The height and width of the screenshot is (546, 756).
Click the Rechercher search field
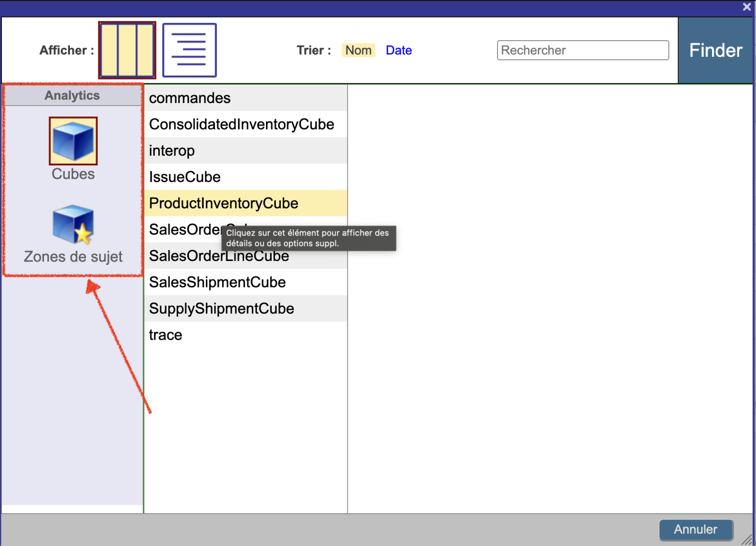click(582, 50)
